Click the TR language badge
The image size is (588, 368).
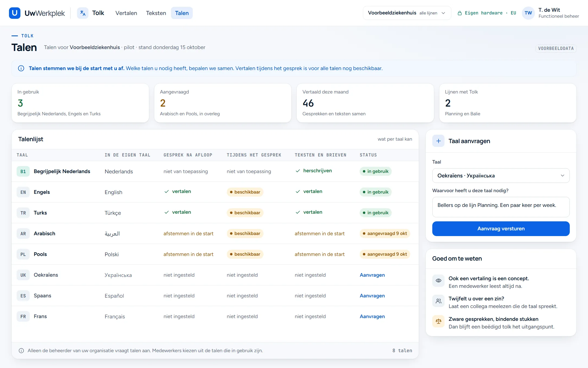[23, 213]
